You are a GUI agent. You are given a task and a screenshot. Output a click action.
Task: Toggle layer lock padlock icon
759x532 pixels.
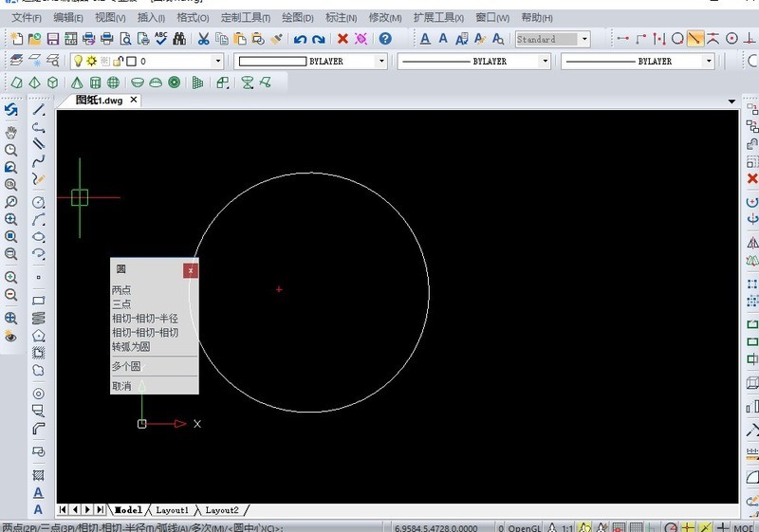118,61
